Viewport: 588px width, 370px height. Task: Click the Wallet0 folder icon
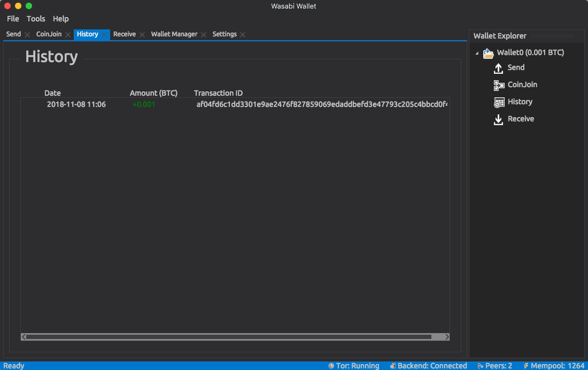pyautogui.click(x=488, y=53)
